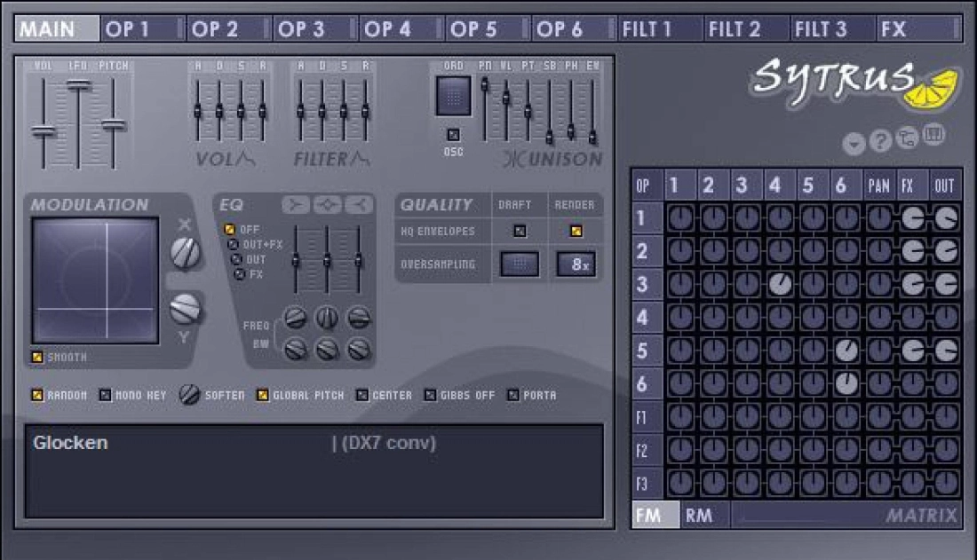Image resolution: width=977 pixels, height=560 pixels.
Task: Click the middle EQ FREQ knob
Action: pos(327,319)
